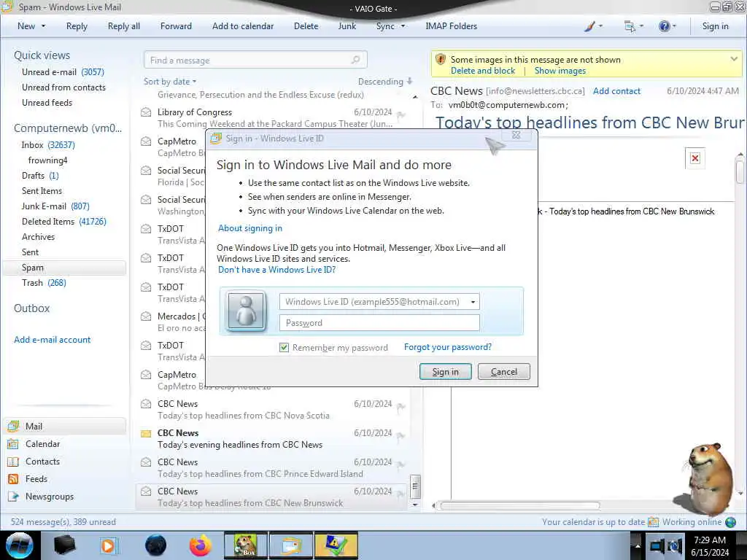
Task: Open the Sort by date dropdown
Action: 170,82
